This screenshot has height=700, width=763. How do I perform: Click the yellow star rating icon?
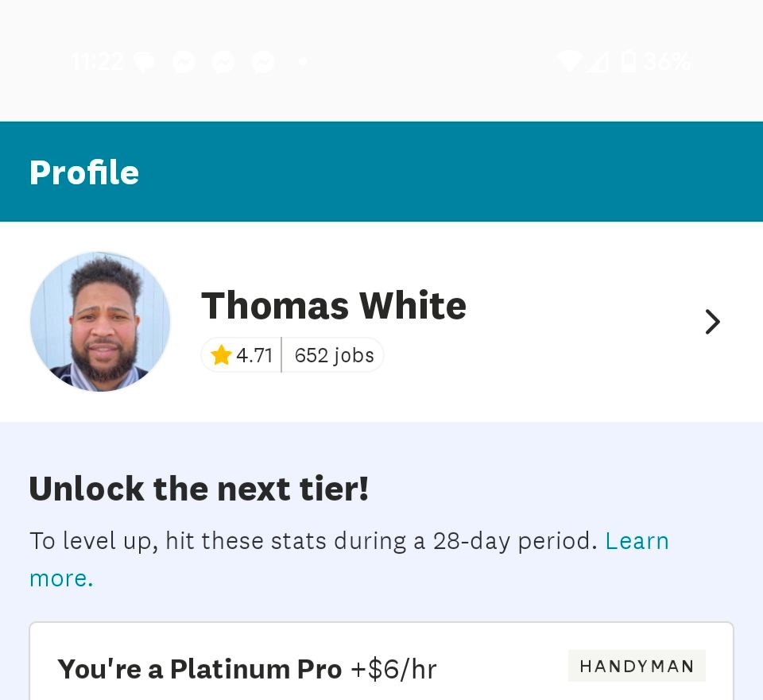click(x=221, y=355)
